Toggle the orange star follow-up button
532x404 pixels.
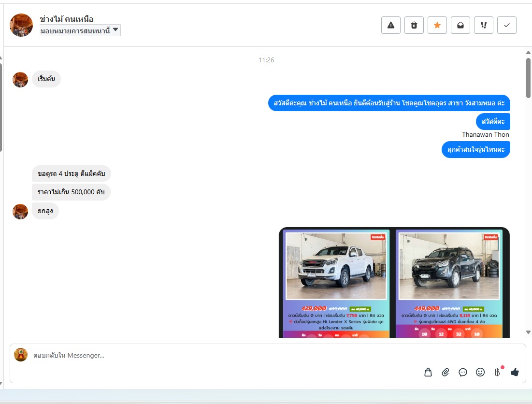click(x=437, y=25)
